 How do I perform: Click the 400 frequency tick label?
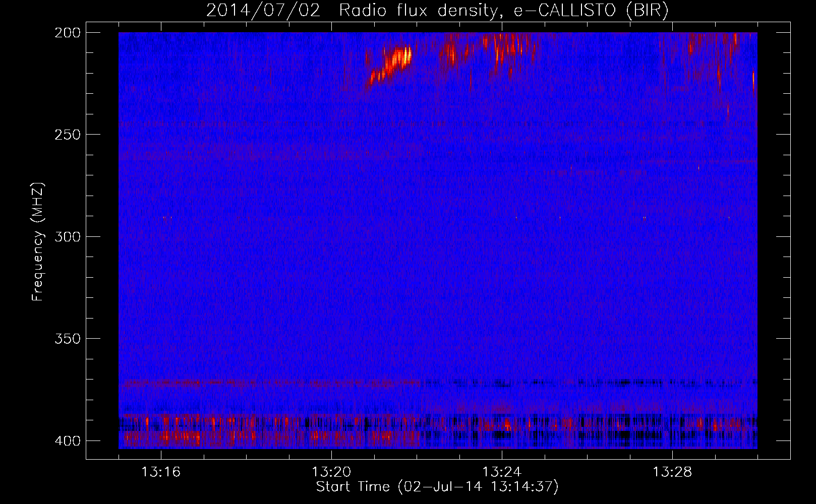click(x=67, y=441)
